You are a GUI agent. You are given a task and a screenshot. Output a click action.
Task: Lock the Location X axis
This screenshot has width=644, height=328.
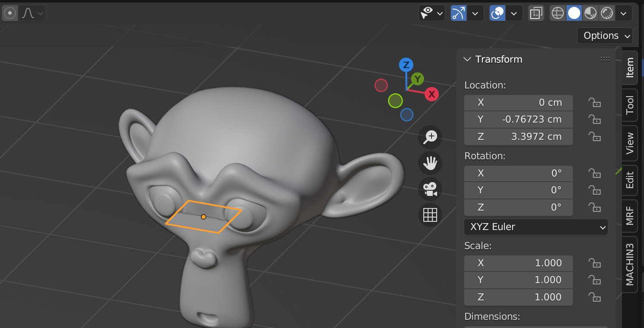tap(595, 103)
